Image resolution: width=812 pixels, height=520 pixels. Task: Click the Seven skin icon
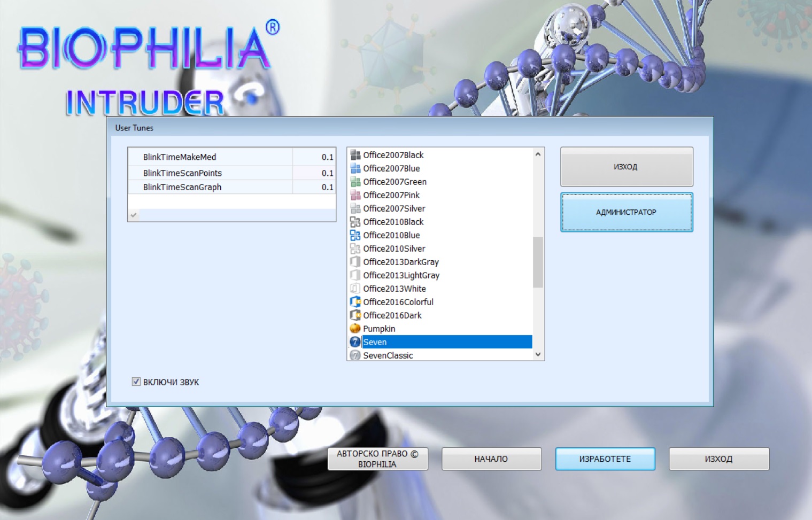tap(355, 342)
